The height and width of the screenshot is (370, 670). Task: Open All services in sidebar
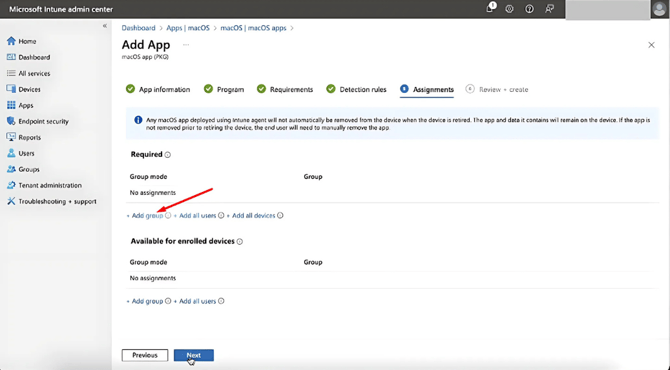point(28,73)
